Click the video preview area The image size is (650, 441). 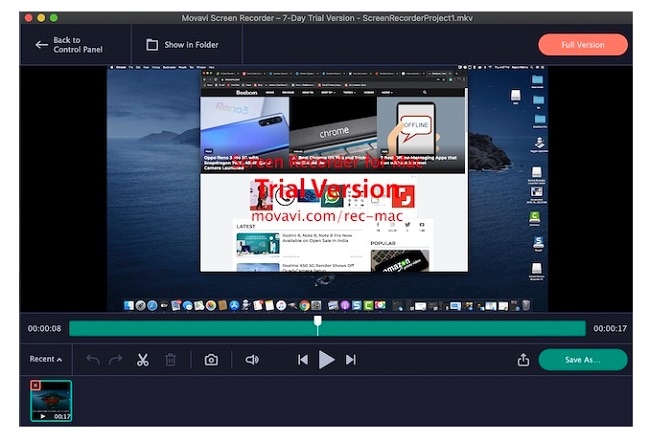[327, 189]
